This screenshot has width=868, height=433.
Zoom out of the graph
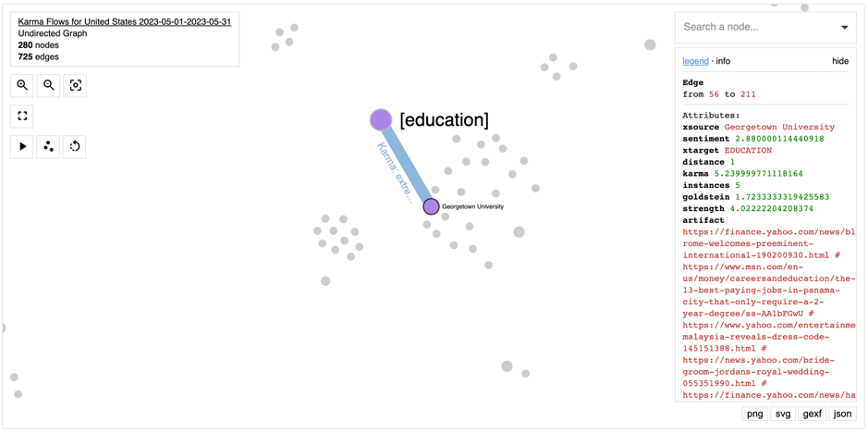pyautogui.click(x=49, y=85)
